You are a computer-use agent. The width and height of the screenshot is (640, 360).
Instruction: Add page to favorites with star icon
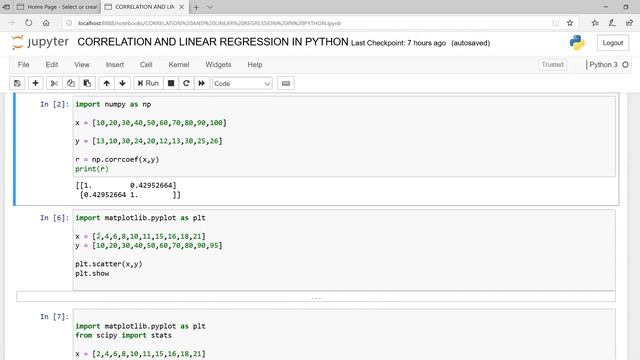pos(570,23)
